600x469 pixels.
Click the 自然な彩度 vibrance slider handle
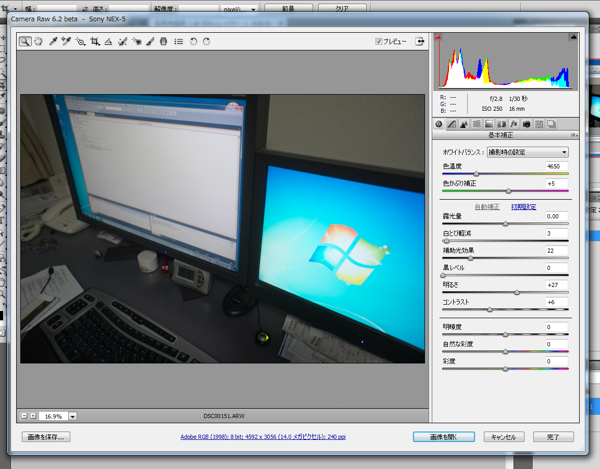tap(505, 352)
